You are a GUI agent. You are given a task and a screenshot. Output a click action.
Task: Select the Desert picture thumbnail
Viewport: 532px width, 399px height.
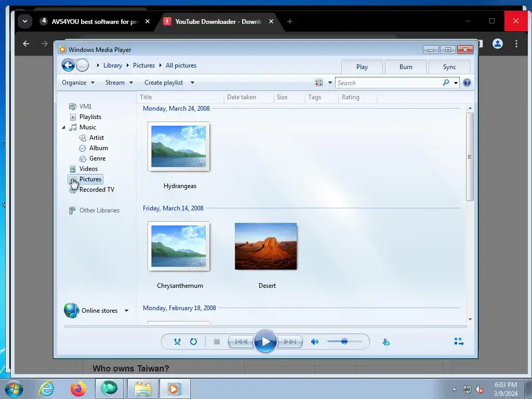(x=265, y=246)
